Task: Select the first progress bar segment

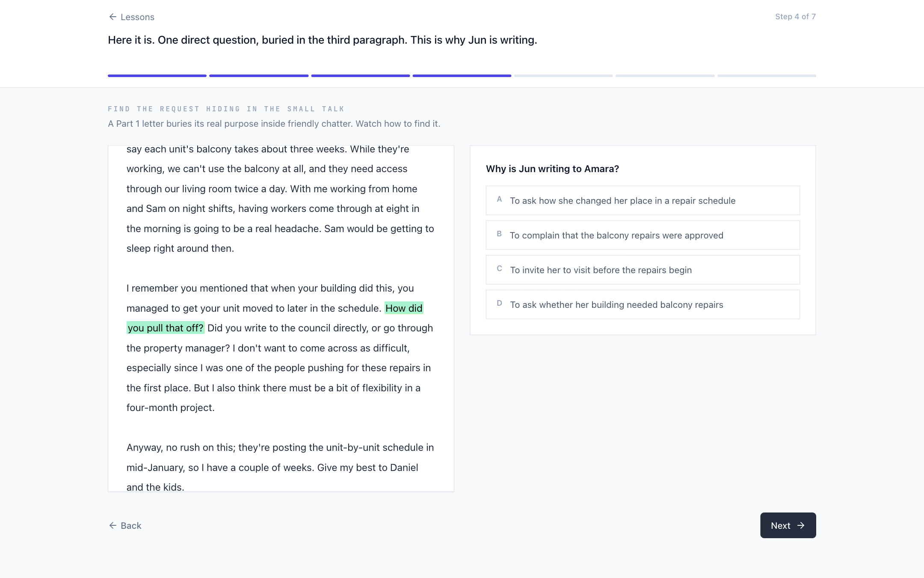Action: [x=157, y=76]
